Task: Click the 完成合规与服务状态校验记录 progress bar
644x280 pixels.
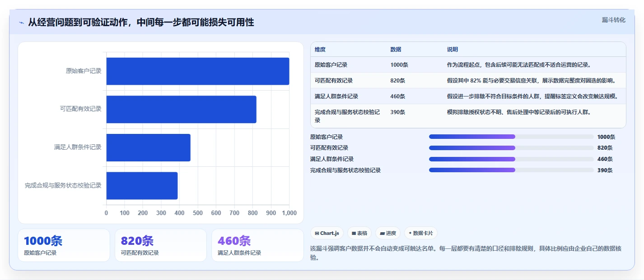Action: 511,170
